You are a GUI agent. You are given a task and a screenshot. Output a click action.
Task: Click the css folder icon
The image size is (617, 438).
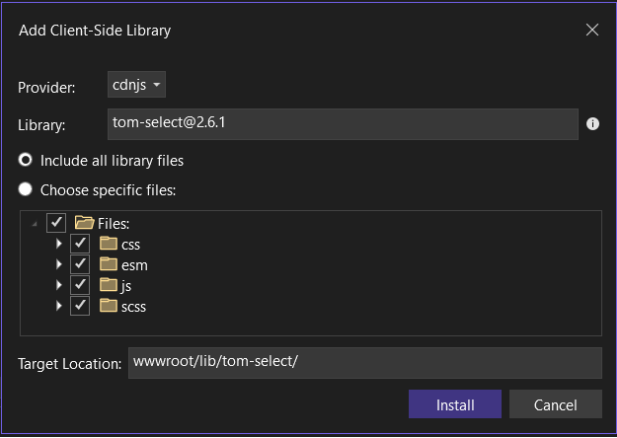(109, 244)
